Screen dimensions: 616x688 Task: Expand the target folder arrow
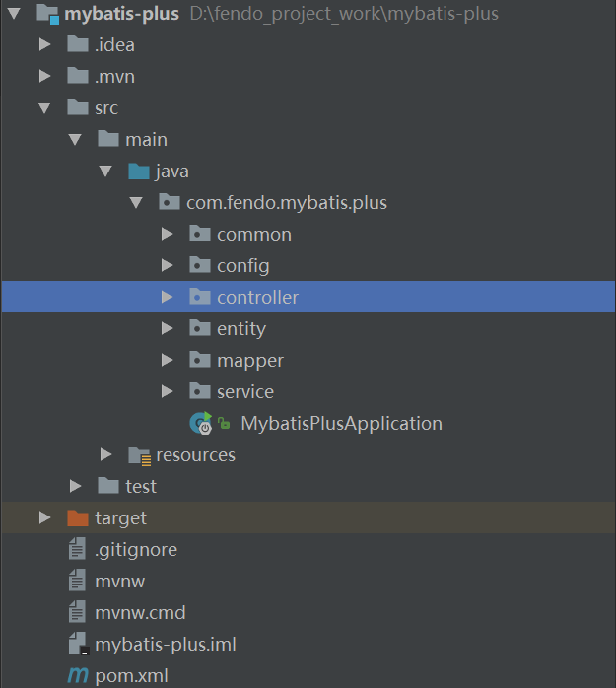coord(43,517)
